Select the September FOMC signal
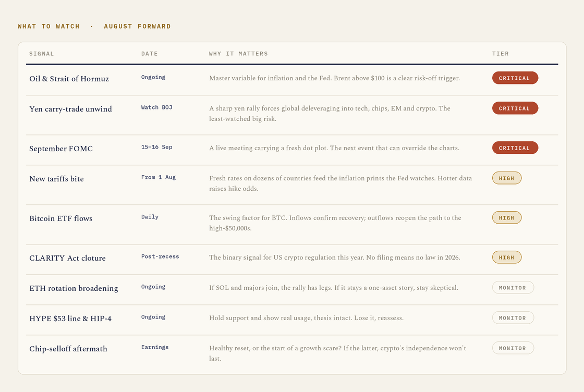 pos(61,149)
